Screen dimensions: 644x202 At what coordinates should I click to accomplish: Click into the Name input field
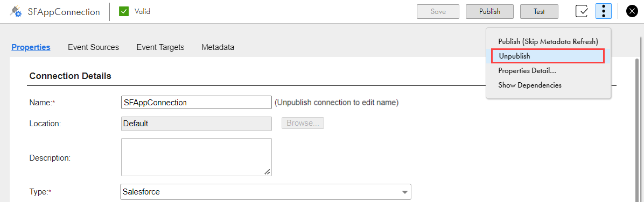(x=197, y=103)
